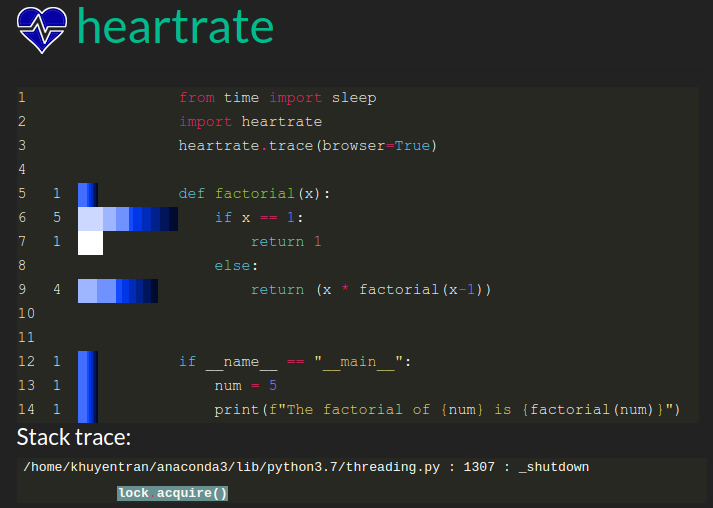
Task: Click the blue heat bar on line 9
Action: click(x=118, y=290)
